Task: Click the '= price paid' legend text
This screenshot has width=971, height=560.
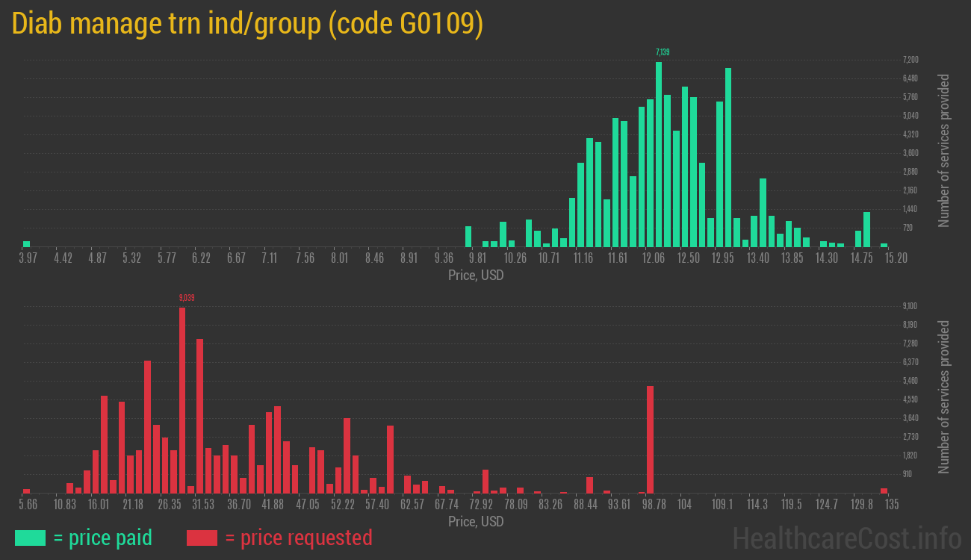Action: (x=103, y=537)
